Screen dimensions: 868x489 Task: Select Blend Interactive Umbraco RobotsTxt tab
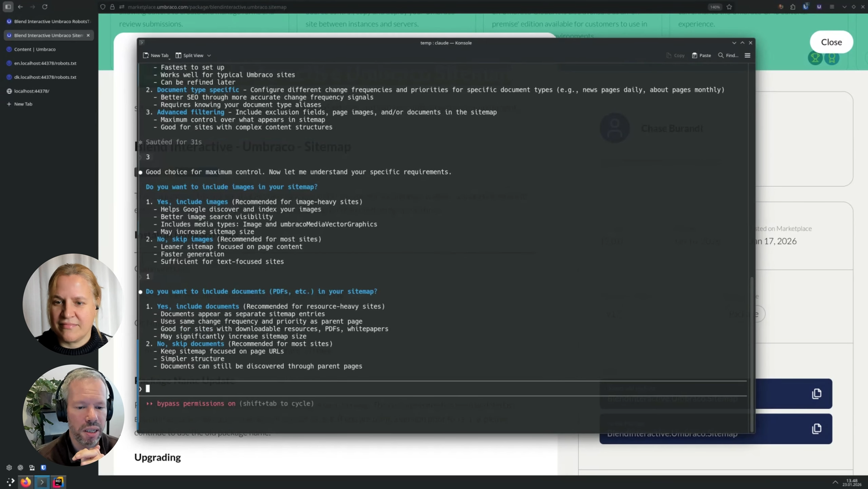coord(49,21)
